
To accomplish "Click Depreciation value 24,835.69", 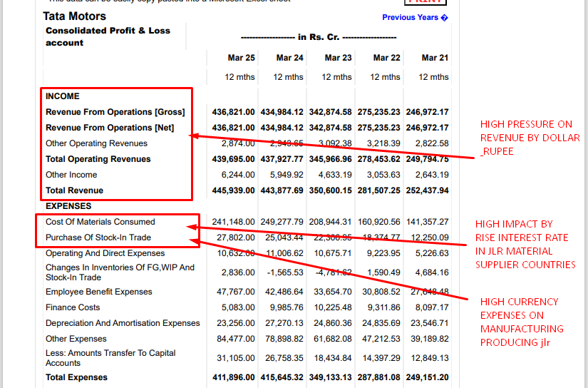I will pyautogui.click(x=381, y=323).
